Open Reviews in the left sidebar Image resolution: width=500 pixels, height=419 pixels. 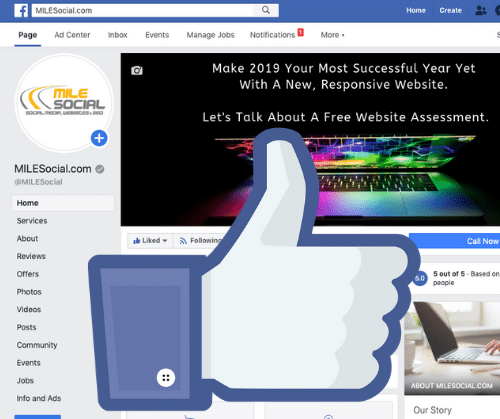point(31,256)
